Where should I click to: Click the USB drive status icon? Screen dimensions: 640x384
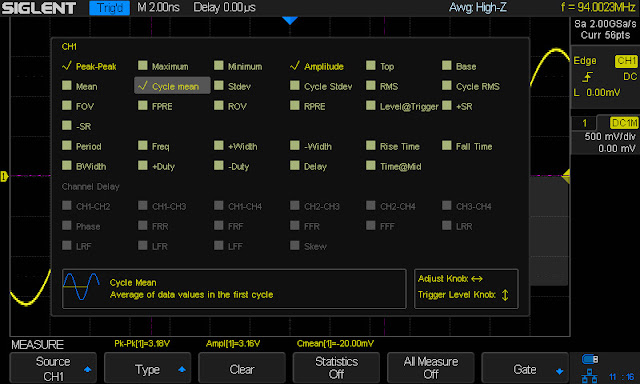pos(590,360)
